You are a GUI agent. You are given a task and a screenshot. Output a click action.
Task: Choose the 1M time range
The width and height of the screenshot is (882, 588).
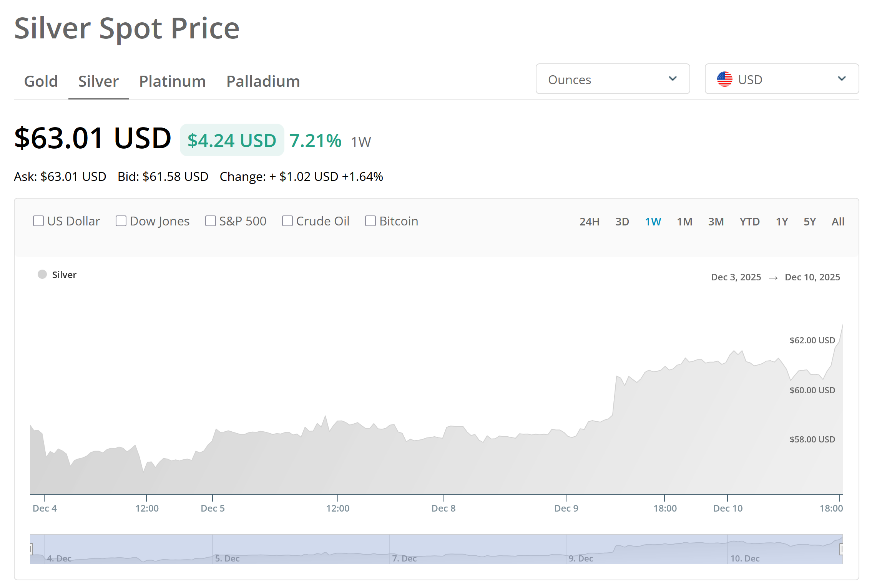click(x=684, y=222)
